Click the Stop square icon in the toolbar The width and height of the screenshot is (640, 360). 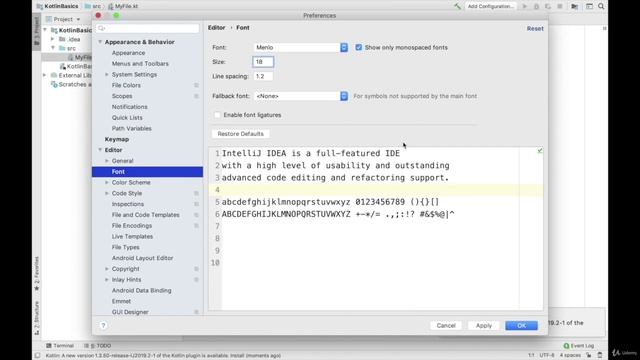click(560, 6)
